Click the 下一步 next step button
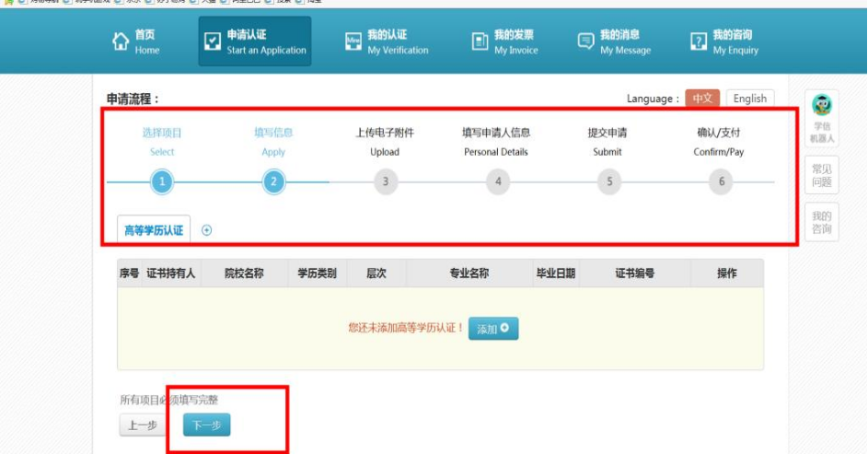868x454 pixels. pos(206,425)
